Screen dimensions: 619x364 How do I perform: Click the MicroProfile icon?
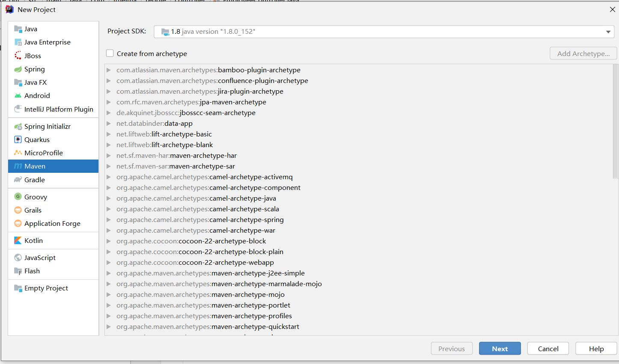(x=18, y=153)
